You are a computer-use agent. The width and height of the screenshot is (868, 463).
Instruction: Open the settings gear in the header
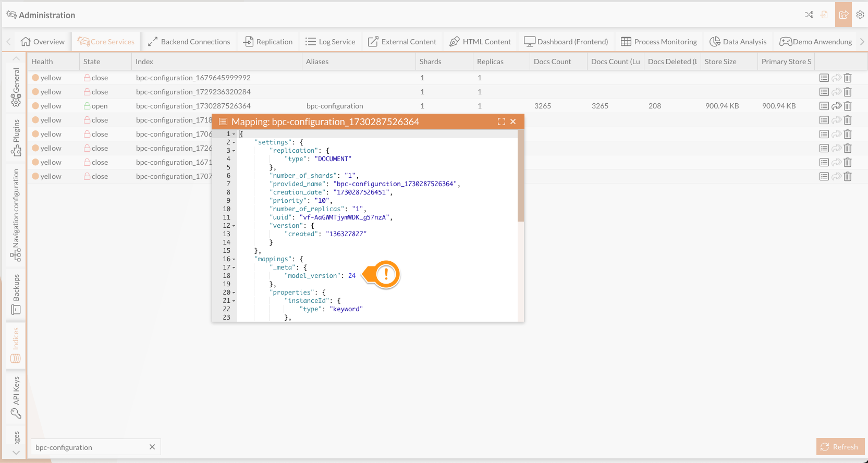pos(860,15)
